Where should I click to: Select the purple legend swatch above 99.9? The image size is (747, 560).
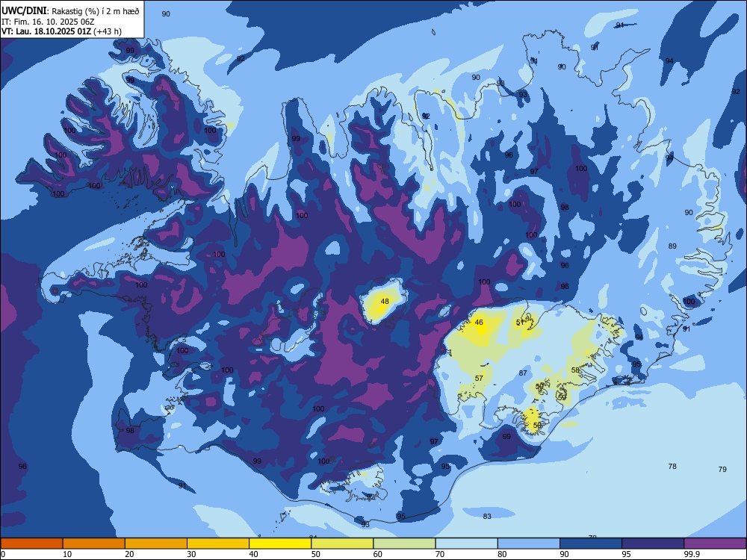(x=715, y=544)
